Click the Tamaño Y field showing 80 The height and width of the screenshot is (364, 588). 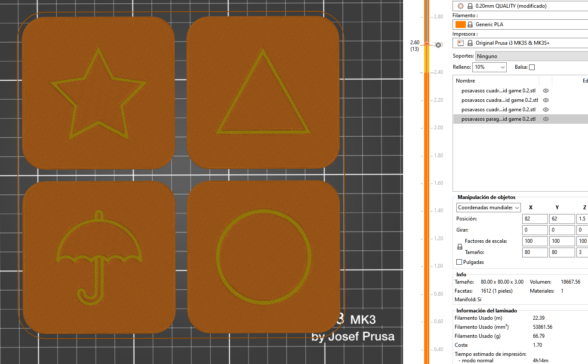point(562,252)
